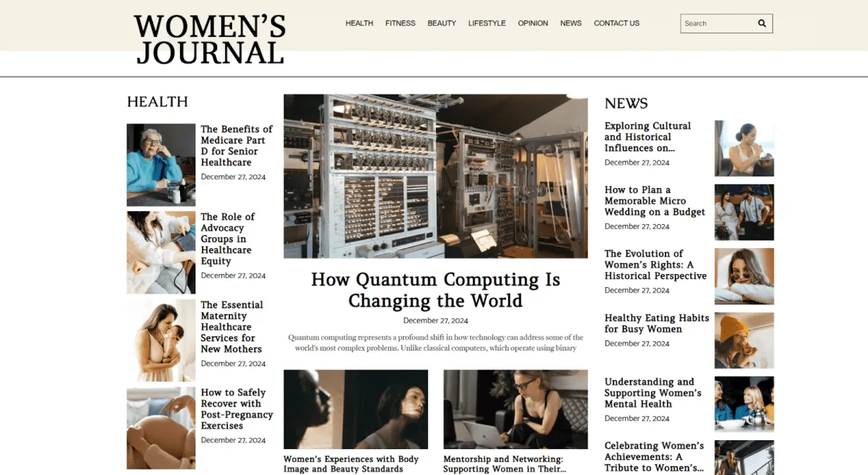Open the Evolution of Women's Rights article
The image size is (868, 475).
655,265
